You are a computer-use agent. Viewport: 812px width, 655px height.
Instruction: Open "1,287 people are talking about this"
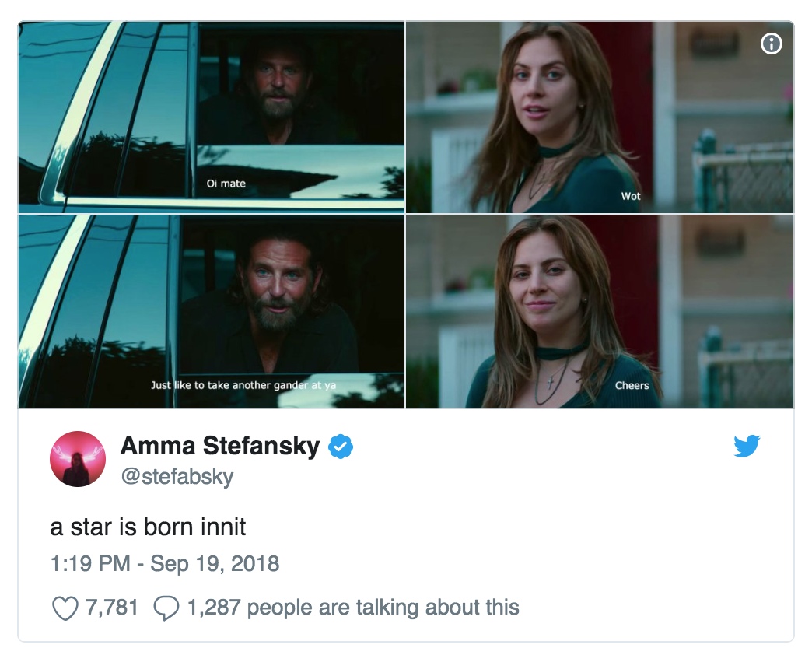[x=353, y=607]
